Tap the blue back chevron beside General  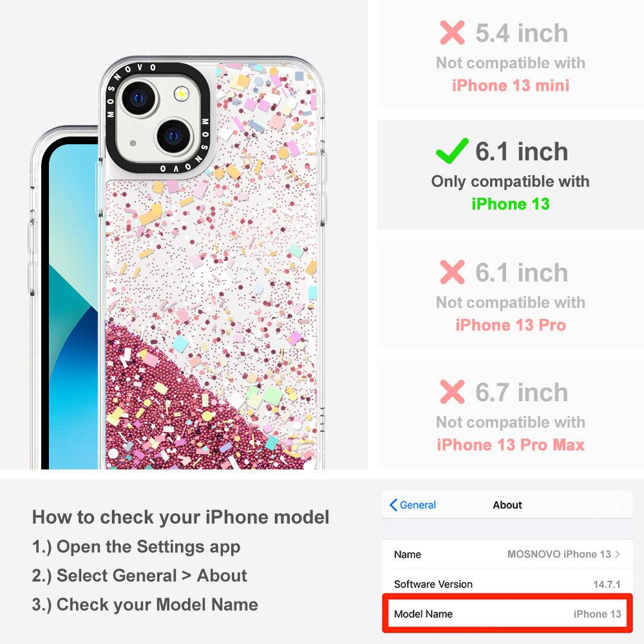[393, 505]
